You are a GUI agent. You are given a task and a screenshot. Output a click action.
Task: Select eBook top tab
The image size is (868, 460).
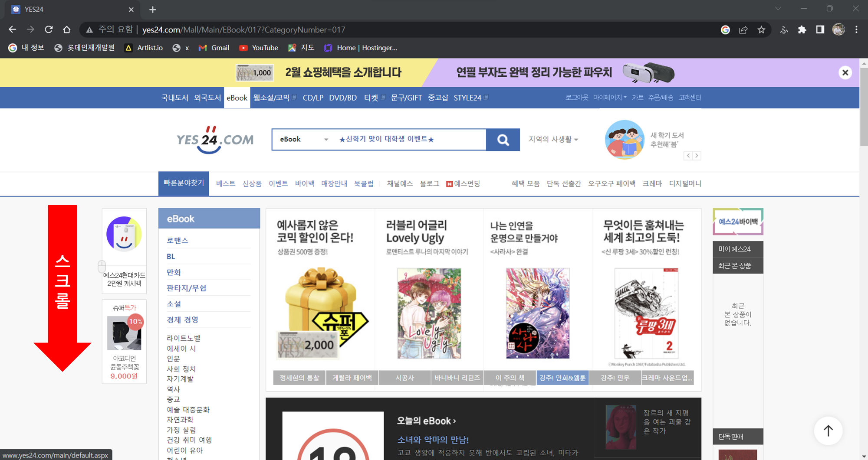point(237,98)
